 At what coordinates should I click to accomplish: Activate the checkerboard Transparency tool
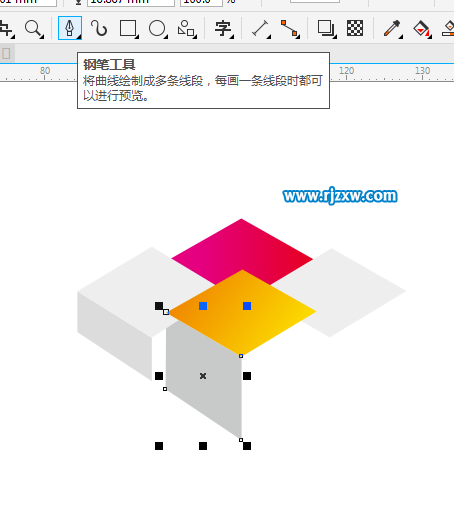tap(355, 28)
